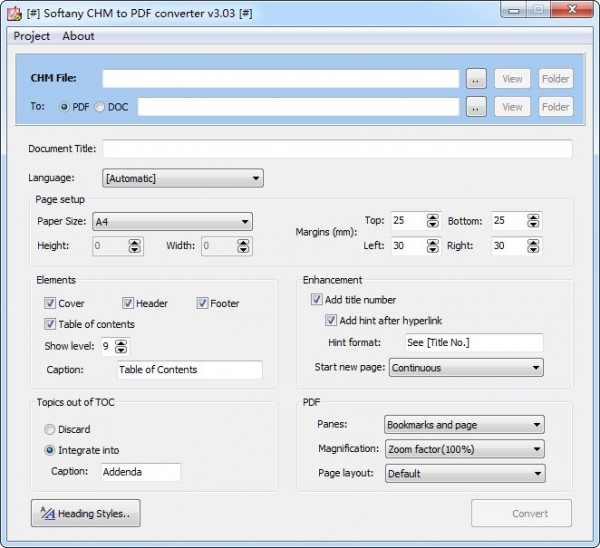
Task: Open the Language dropdown
Action: click(x=183, y=179)
